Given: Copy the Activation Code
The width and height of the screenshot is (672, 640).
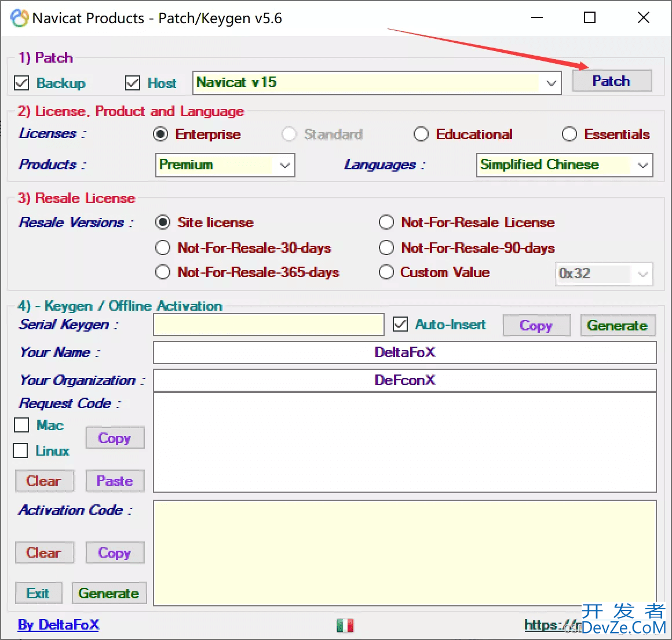Looking at the screenshot, I should pyautogui.click(x=115, y=552).
